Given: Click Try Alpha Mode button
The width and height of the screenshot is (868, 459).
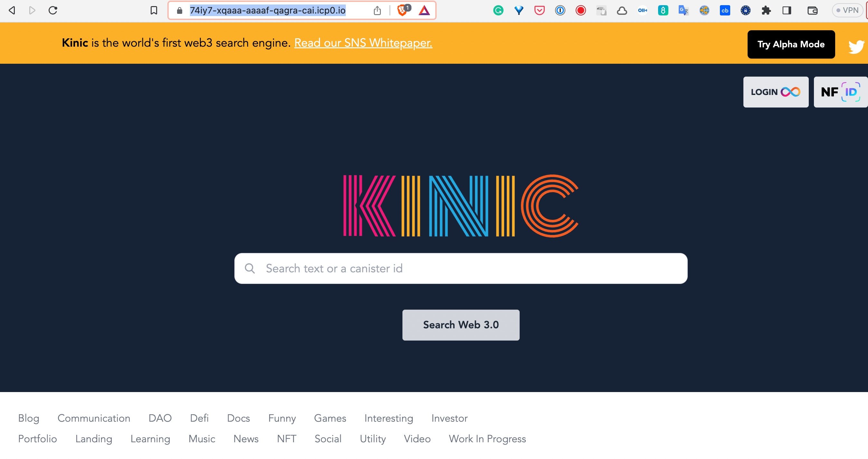Looking at the screenshot, I should tap(791, 44).
